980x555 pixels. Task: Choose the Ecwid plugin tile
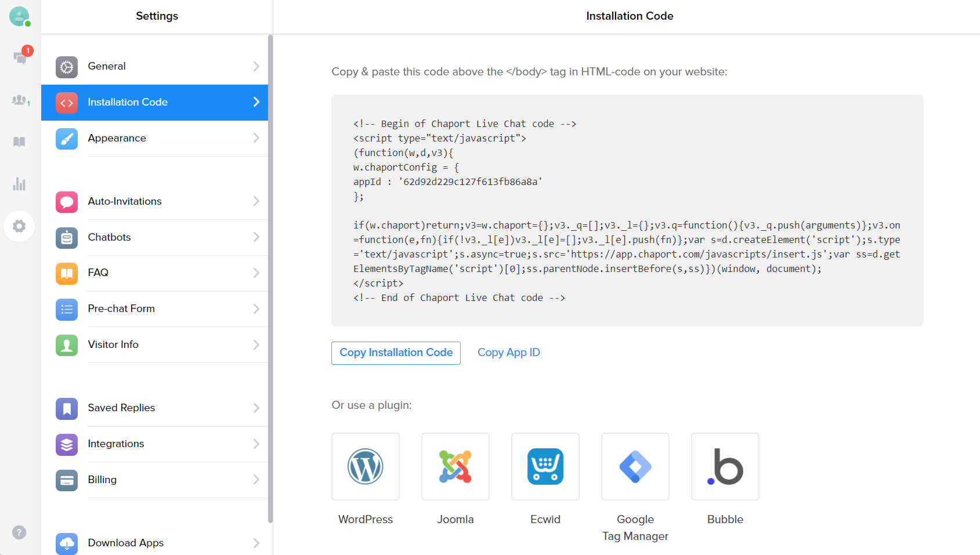[545, 466]
